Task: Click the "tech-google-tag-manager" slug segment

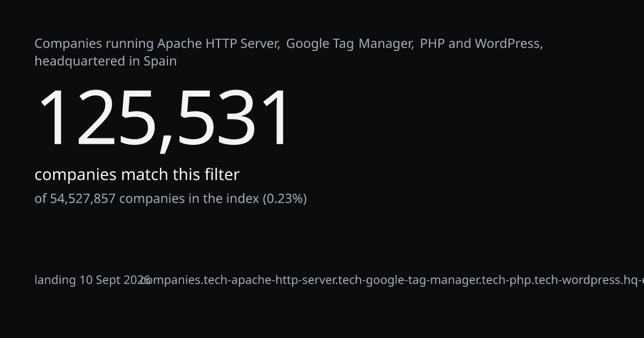Action: pos(409,280)
